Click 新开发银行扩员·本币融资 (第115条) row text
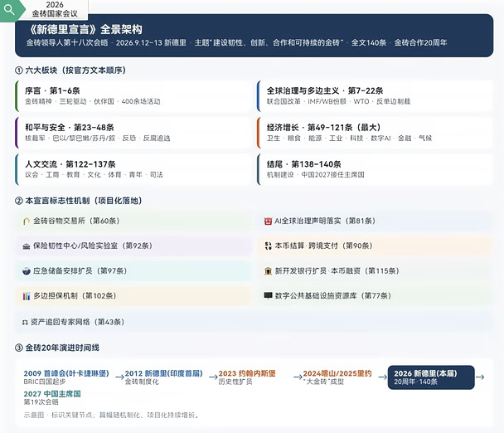This screenshot has width=504, height=433. click(x=337, y=271)
